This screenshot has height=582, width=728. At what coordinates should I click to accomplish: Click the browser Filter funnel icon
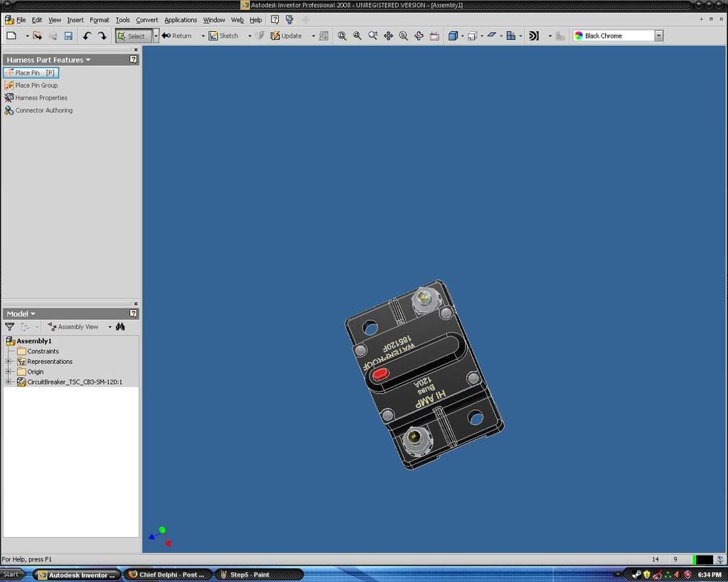point(9,327)
